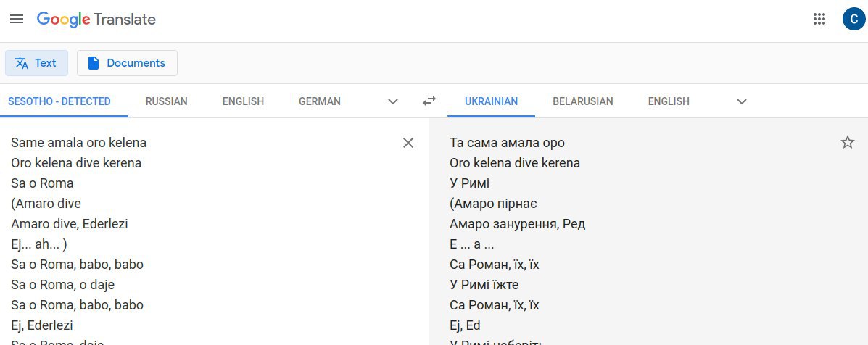Save translation with the star icon
Viewport: 868px width, 345px height.
click(x=848, y=143)
